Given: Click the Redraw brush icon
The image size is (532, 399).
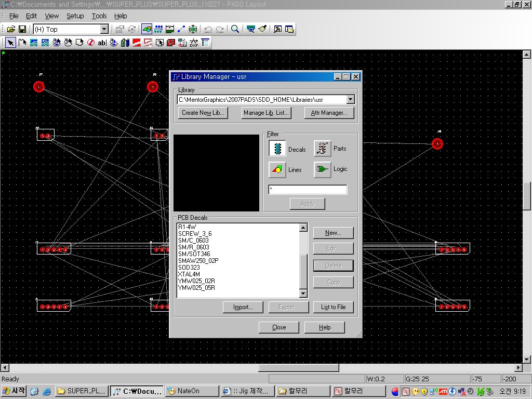Looking at the screenshot, I should click(262, 29).
